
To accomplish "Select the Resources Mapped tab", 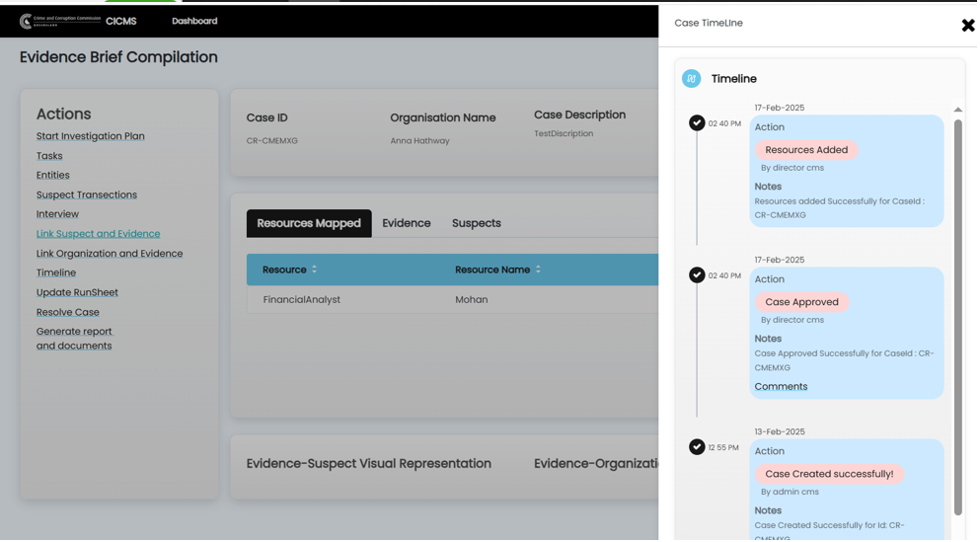I will pos(309,224).
